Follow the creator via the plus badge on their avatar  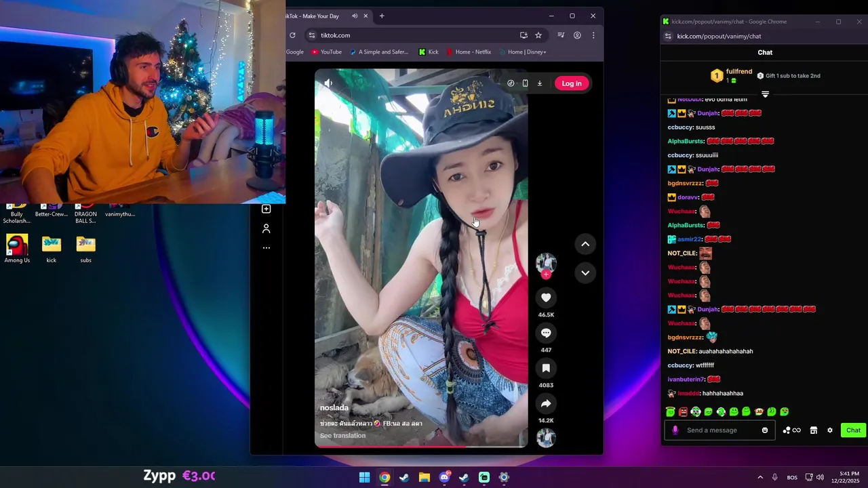point(546,274)
